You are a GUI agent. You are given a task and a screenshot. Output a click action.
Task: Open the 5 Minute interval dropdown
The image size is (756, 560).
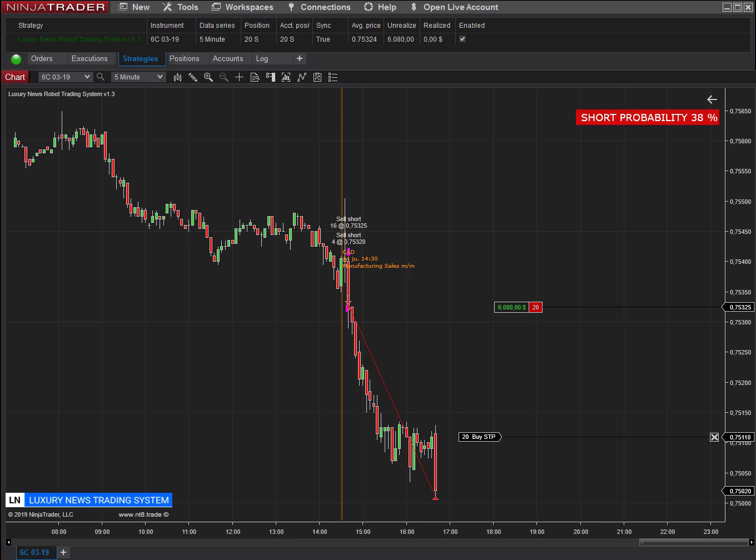point(138,77)
